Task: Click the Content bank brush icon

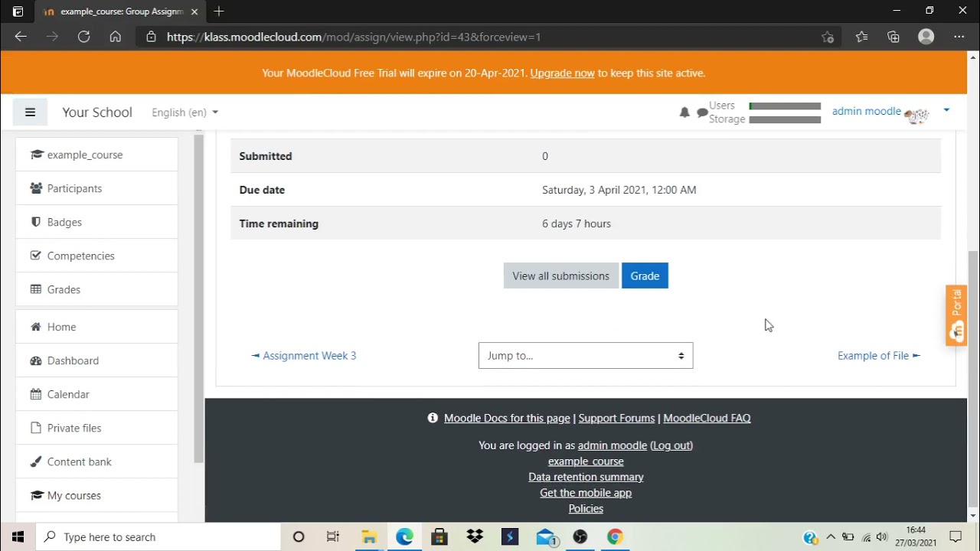Action: (36, 461)
